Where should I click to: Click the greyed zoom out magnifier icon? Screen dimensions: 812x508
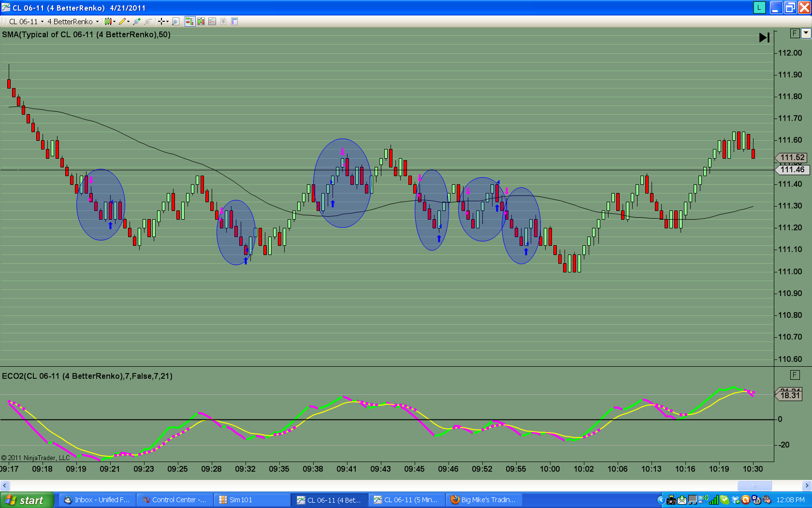point(148,21)
